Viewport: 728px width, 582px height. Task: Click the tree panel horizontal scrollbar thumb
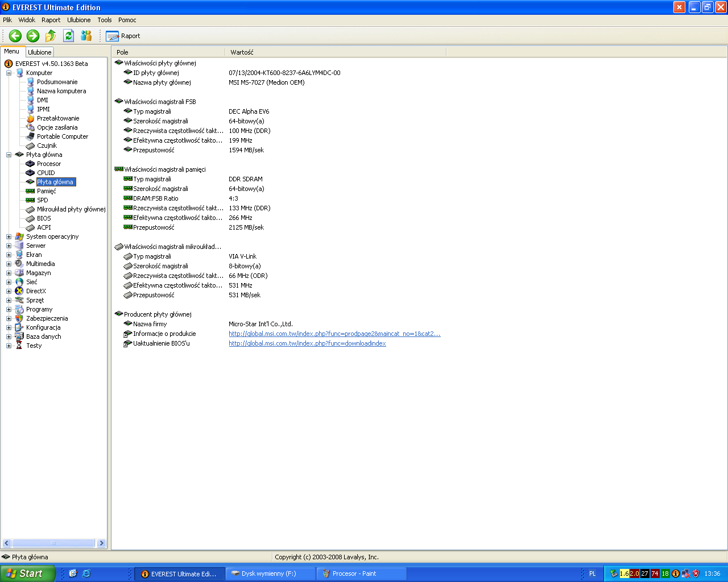coord(53,543)
